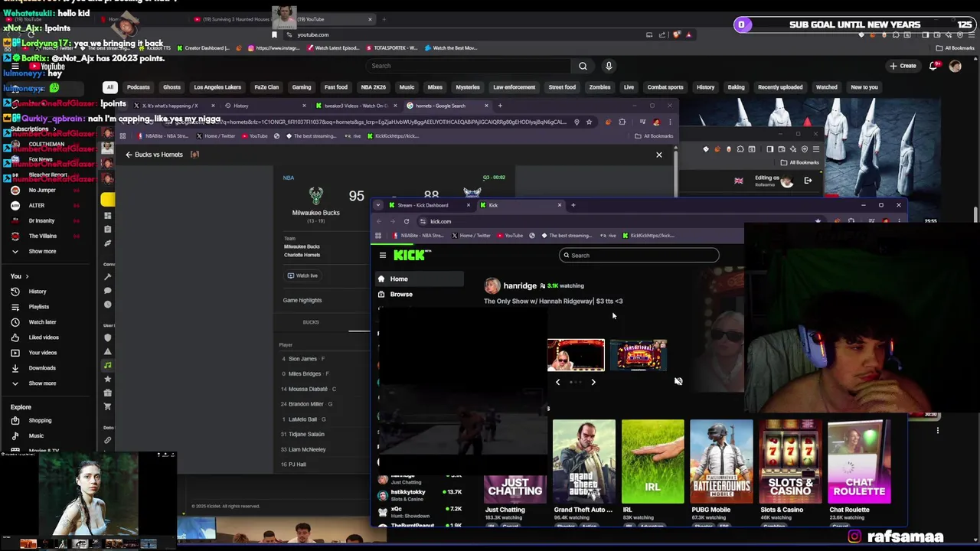Open a new tab in the Kick window
The image size is (980, 551).
tap(573, 205)
